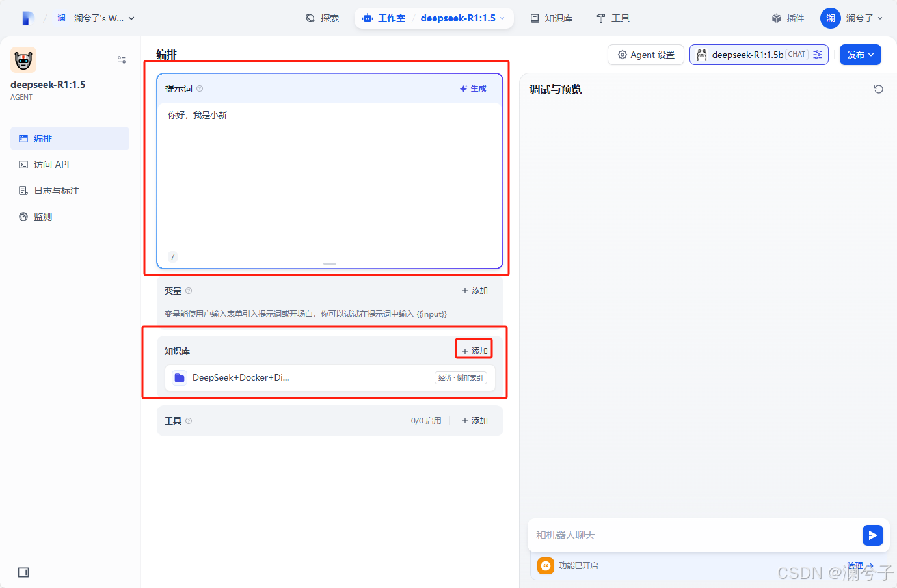Click the 调试与预览 heading
Image resolution: width=897 pixels, height=588 pixels.
[556, 89]
